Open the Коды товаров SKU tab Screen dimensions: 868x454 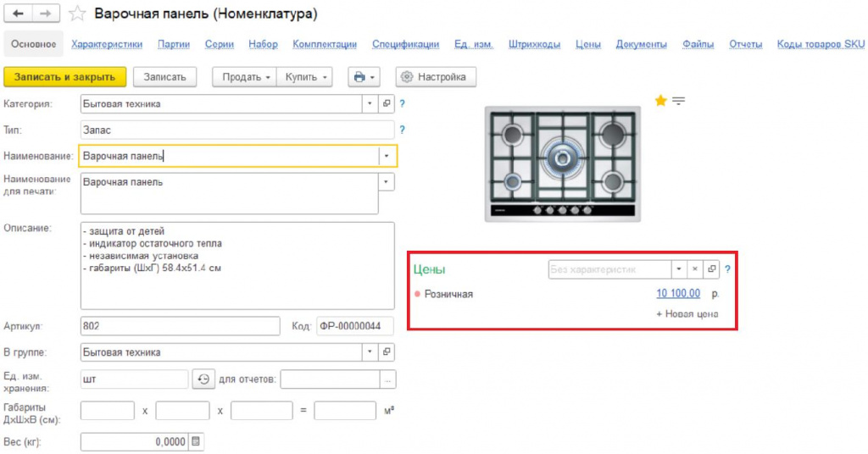click(x=821, y=44)
